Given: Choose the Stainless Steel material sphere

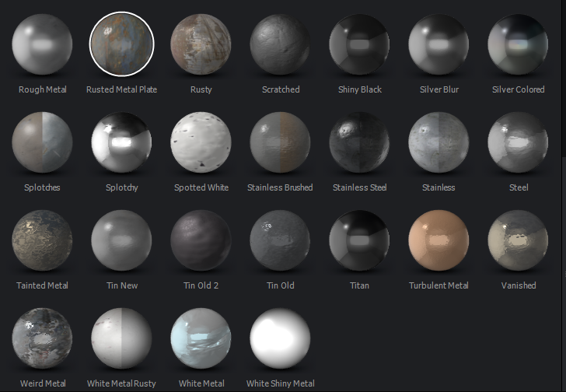Looking at the screenshot, I should click(360, 142).
